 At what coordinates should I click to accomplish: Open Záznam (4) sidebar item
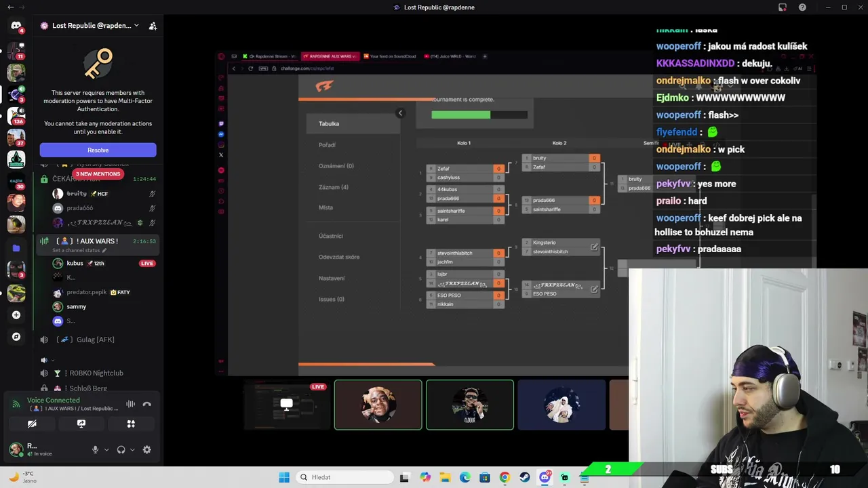333,187
